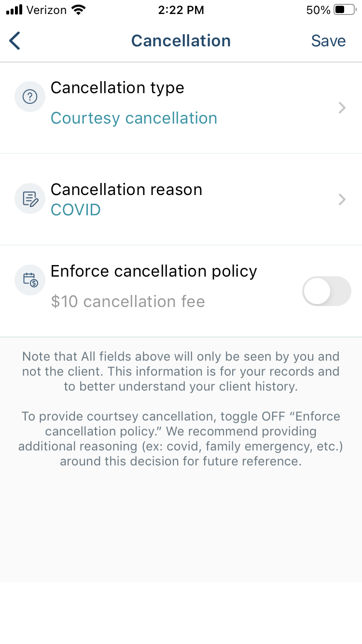The image size is (362, 644).
Task: Select the Cancellation reason label
Action: [126, 189]
